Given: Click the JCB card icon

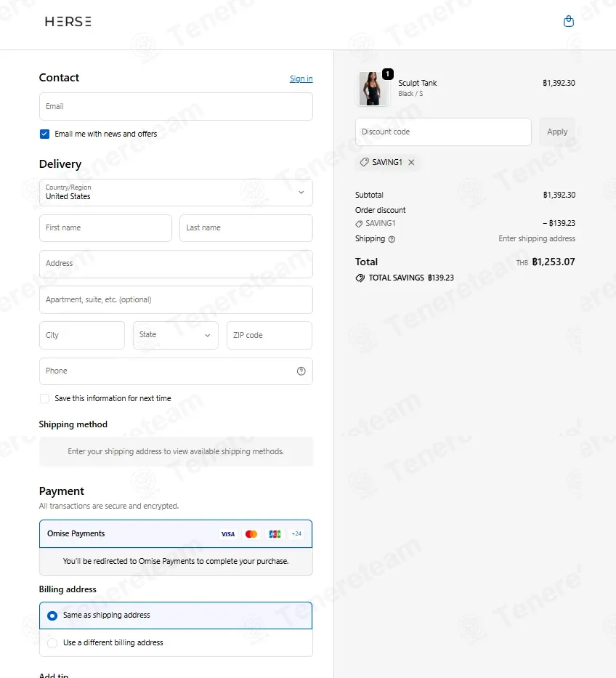Looking at the screenshot, I should tap(275, 534).
